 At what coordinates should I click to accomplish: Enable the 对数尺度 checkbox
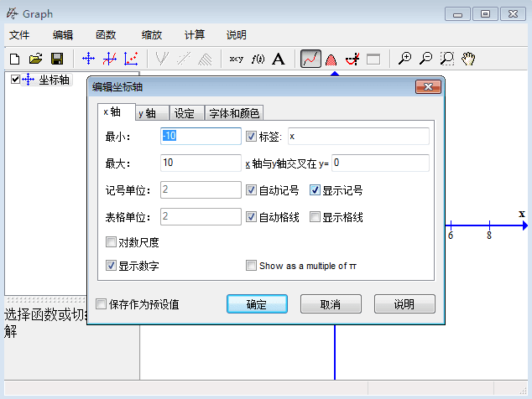pos(112,242)
